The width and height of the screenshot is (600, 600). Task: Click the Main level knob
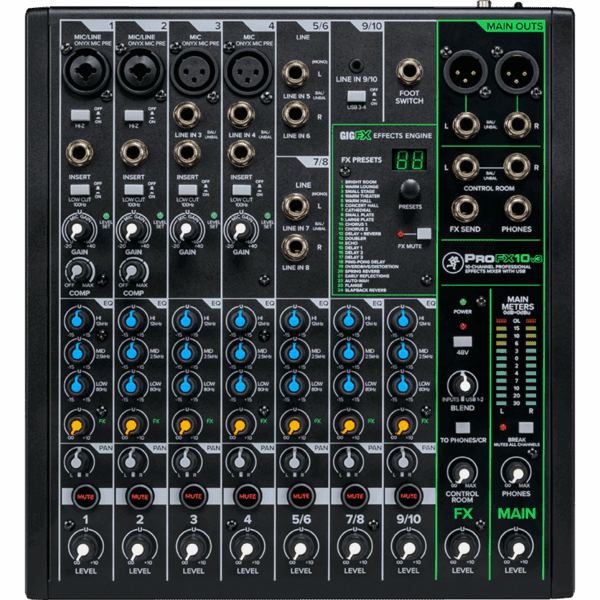pos(516,548)
